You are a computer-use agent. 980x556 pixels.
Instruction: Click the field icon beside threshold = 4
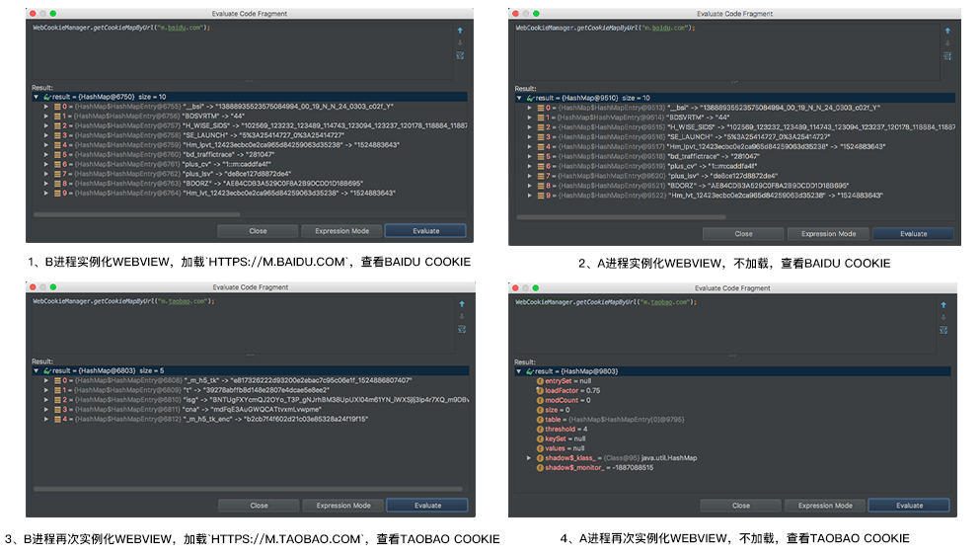[540, 429]
